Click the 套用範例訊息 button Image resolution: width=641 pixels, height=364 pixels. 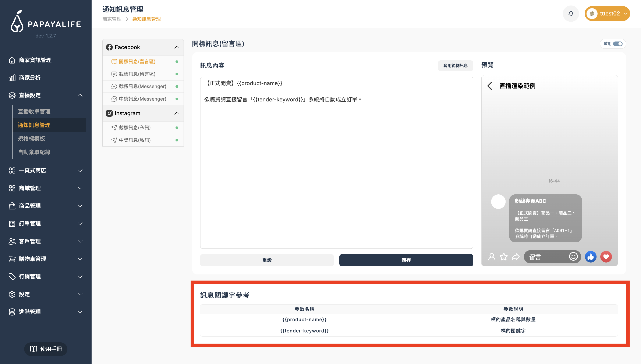tap(455, 65)
